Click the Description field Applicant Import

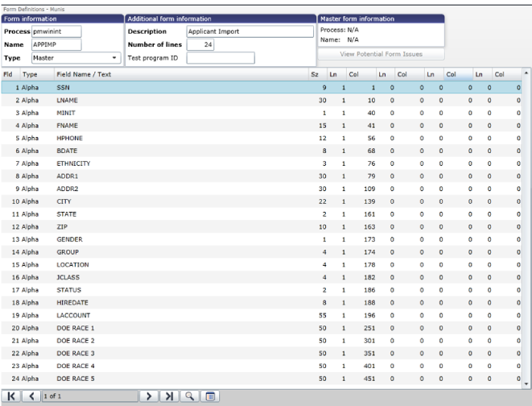tap(250, 31)
